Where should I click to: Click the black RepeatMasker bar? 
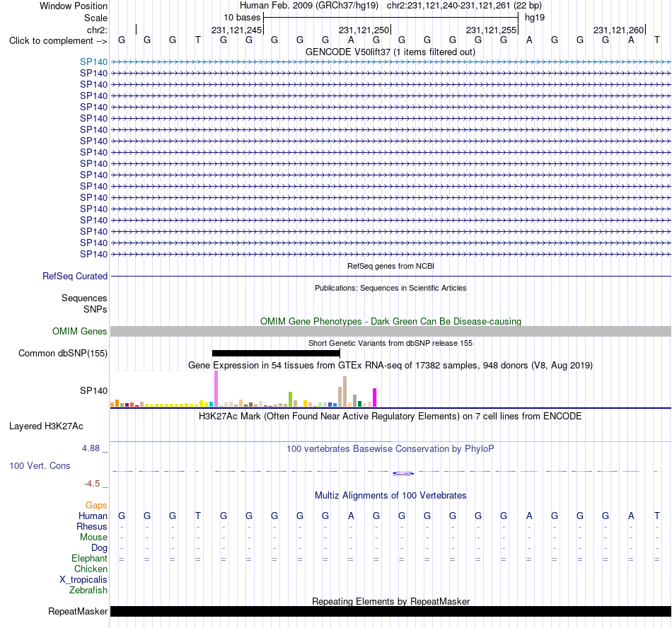(390, 611)
